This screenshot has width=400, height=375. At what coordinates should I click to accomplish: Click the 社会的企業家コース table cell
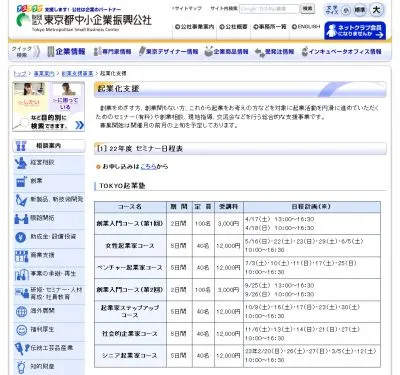click(x=130, y=334)
